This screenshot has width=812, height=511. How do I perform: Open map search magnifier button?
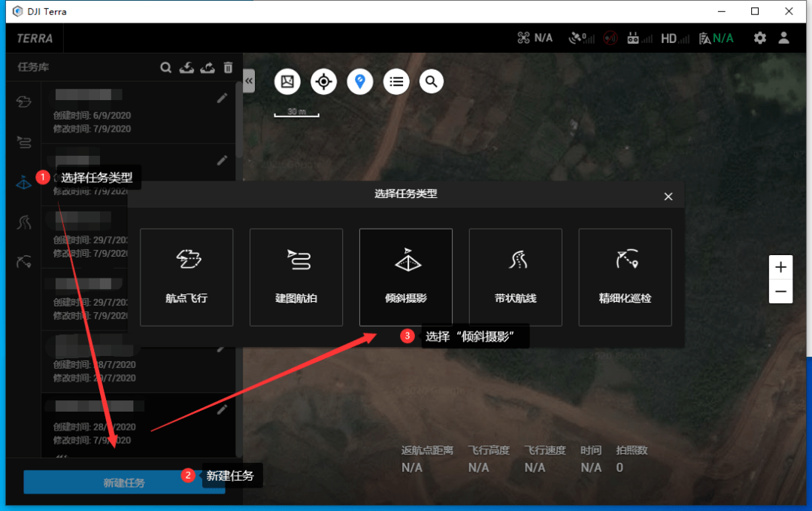[x=431, y=81]
